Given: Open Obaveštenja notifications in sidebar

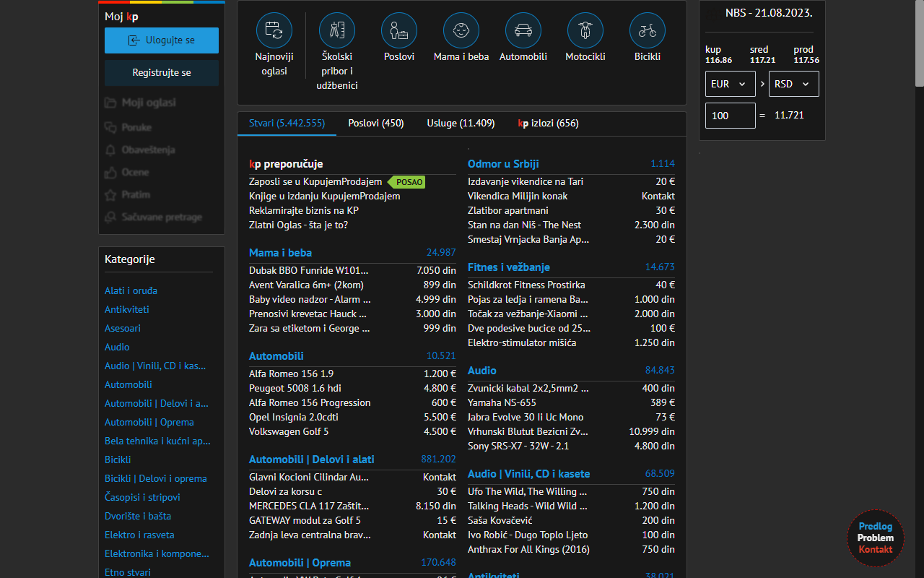Looking at the screenshot, I should 140,150.
